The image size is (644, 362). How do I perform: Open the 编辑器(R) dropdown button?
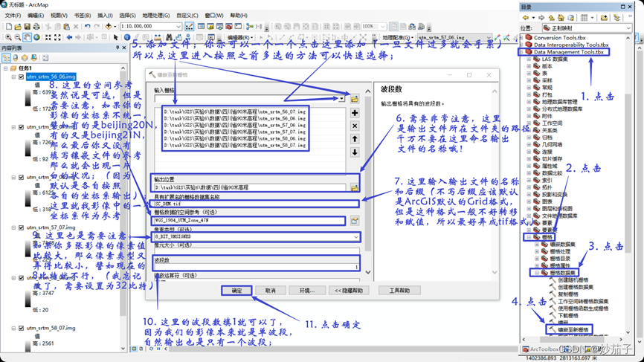click(x=239, y=37)
